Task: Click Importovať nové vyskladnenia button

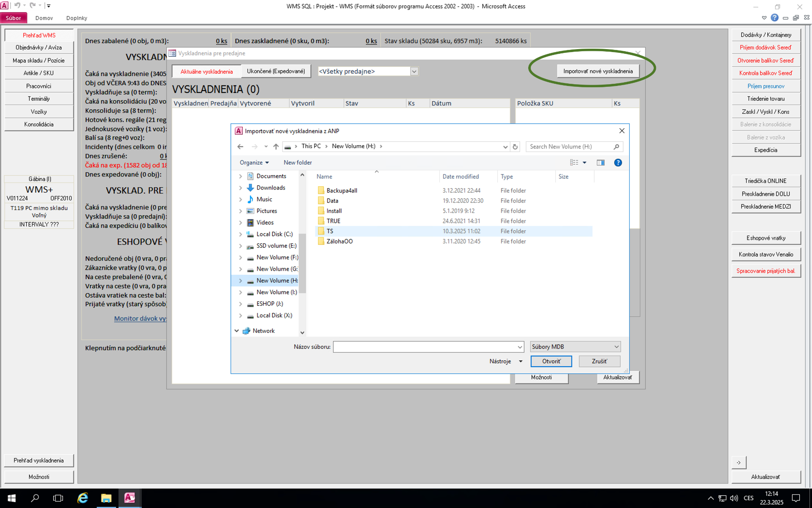Action: [x=598, y=71]
